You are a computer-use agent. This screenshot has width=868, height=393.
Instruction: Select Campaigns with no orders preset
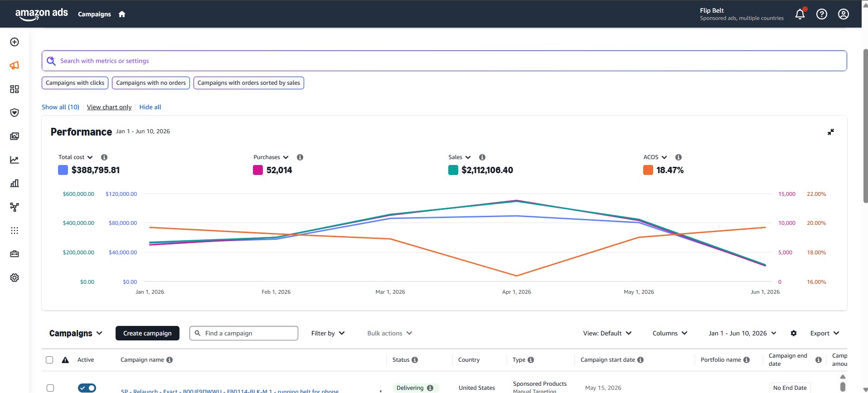(x=151, y=83)
